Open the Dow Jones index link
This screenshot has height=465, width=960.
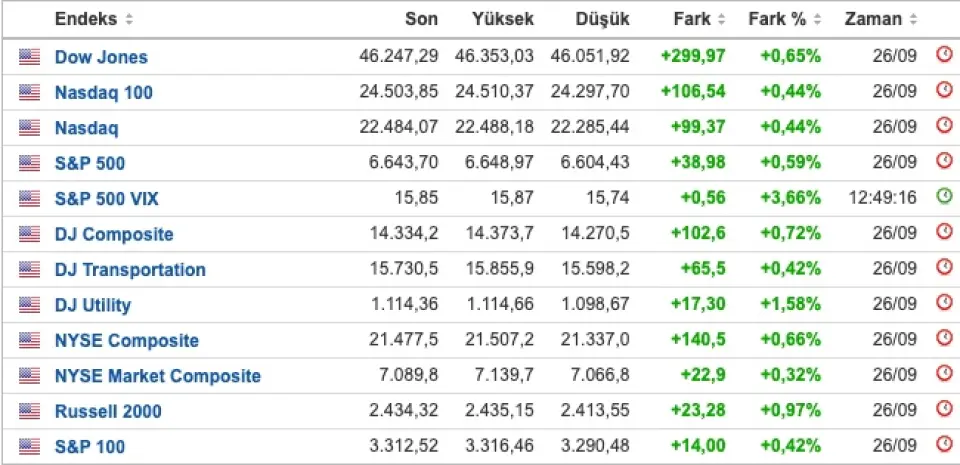point(101,57)
